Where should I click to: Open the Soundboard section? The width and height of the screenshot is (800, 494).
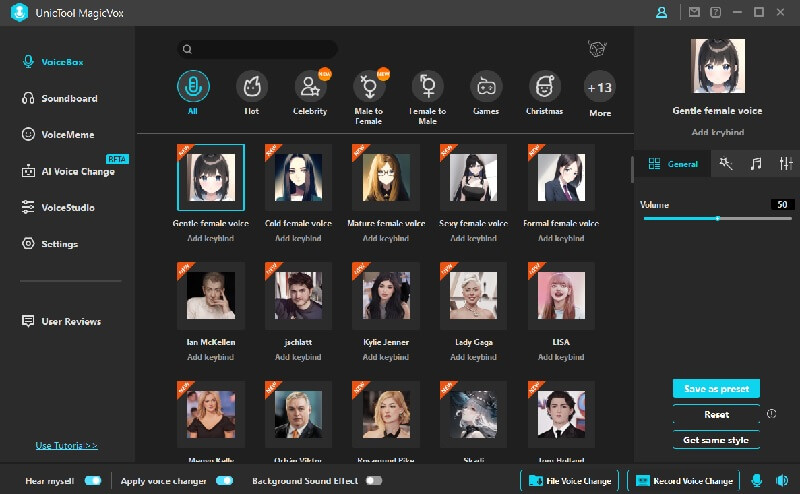(x=69, y=98)
